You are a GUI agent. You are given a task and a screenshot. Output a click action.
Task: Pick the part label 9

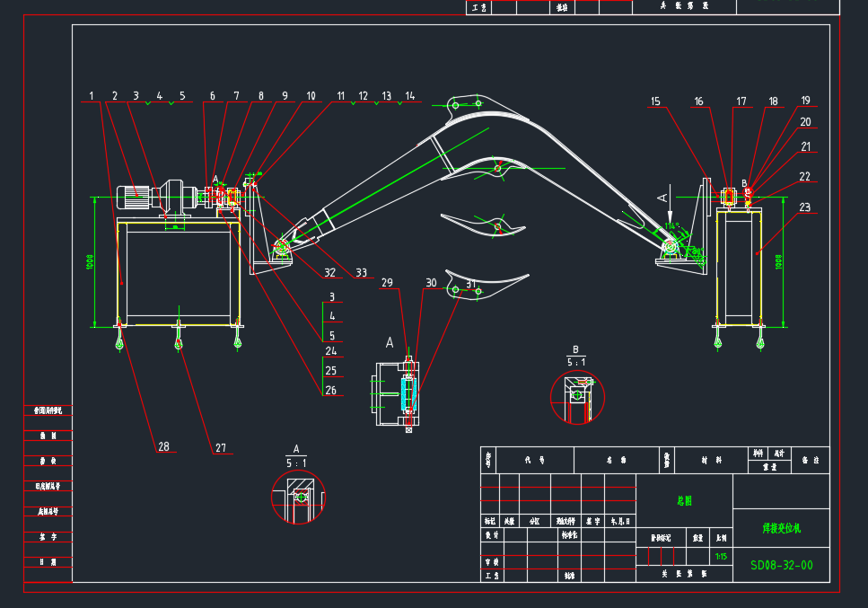pos(285,96)
